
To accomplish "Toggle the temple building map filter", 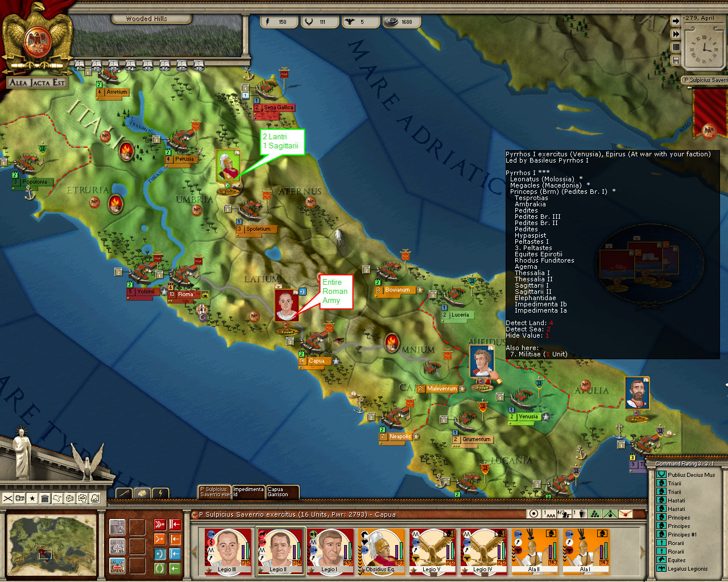I will (45, 498).
